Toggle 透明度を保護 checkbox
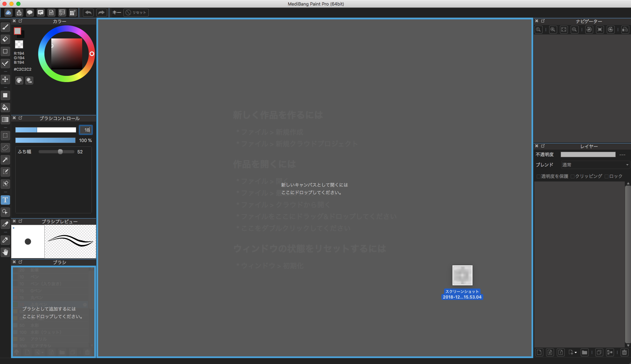 [538, 176]
